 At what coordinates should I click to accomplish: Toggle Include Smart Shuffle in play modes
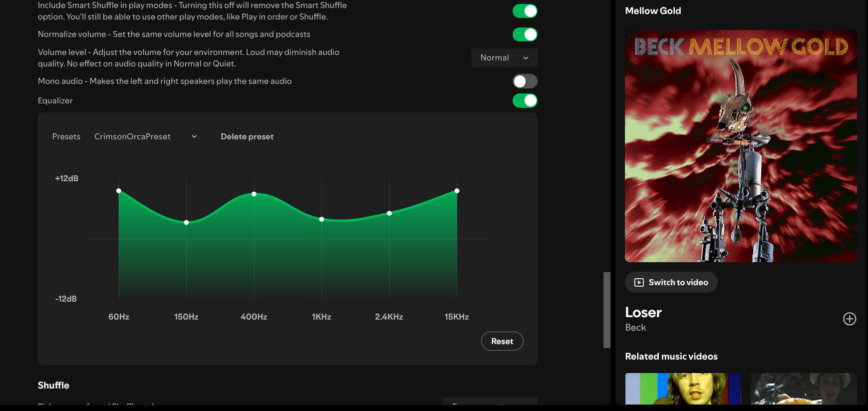525,11
